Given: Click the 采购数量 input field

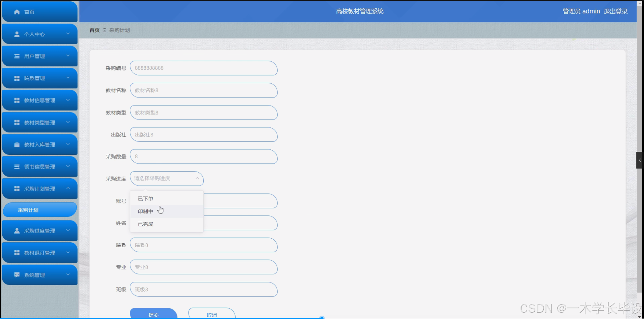Looking at the screenshot, I should click(x=203, y=156).
